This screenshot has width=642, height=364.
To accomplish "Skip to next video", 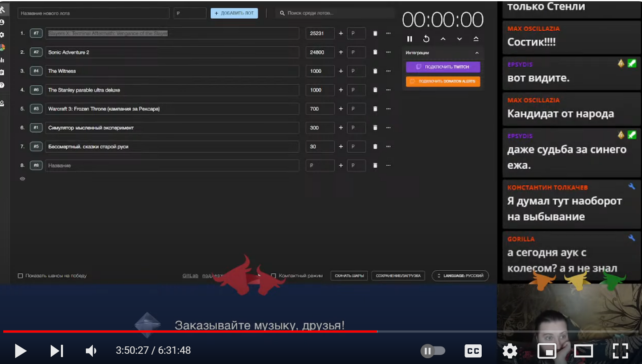I will [57, 351].
